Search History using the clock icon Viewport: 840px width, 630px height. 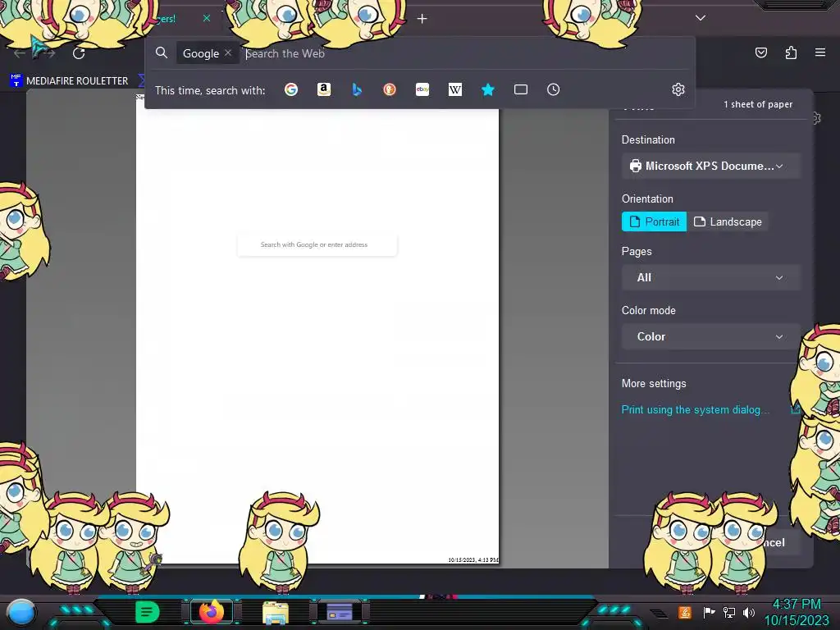coord(554,89)
